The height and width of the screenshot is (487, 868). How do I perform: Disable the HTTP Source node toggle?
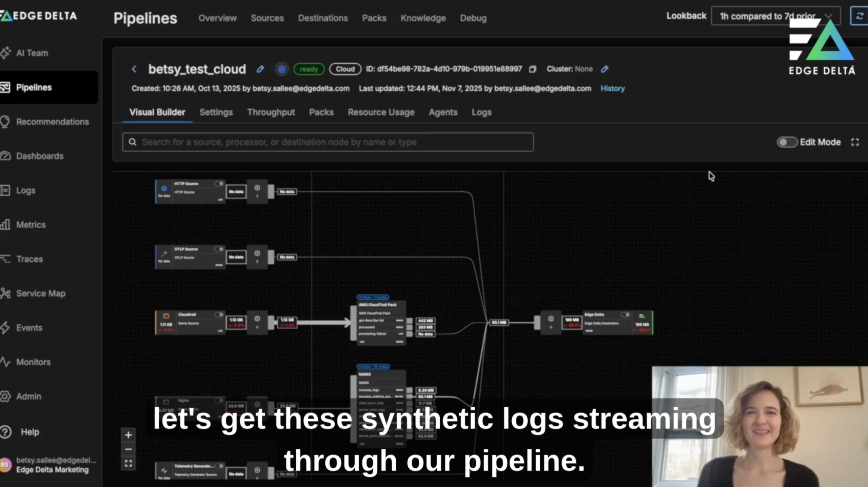219,183
